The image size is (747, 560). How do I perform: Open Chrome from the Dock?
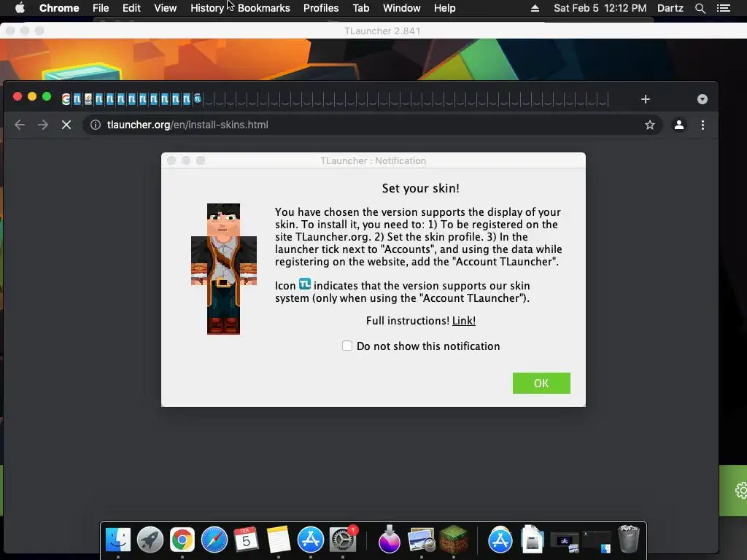[x=182, y=540]
